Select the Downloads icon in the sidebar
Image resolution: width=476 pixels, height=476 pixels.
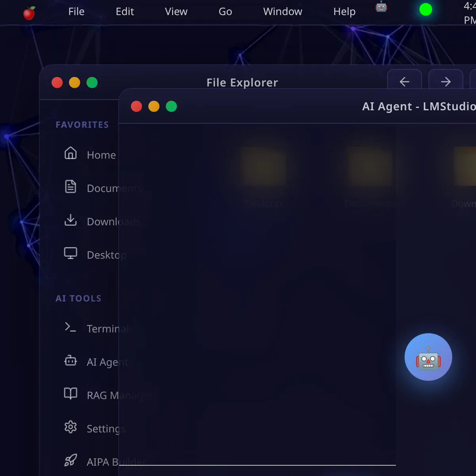[x=71, y=220]
